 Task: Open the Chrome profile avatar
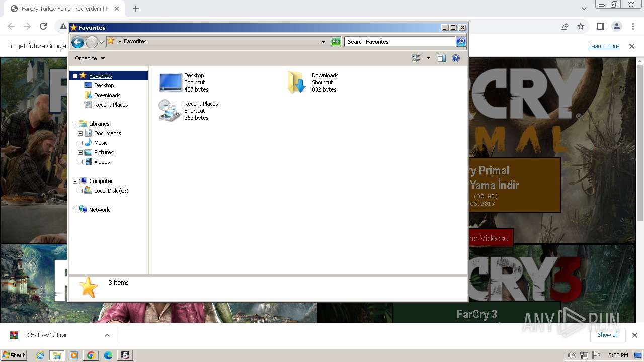(617, 26)
